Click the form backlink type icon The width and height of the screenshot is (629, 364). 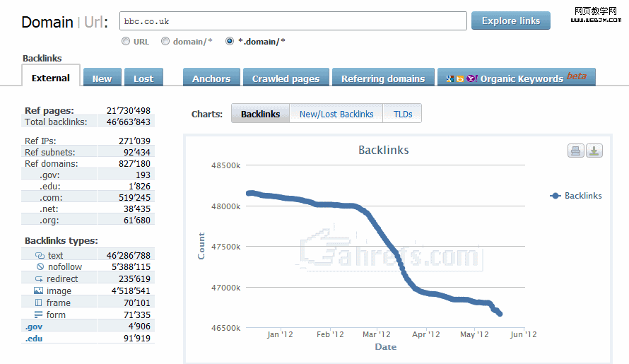39,315
